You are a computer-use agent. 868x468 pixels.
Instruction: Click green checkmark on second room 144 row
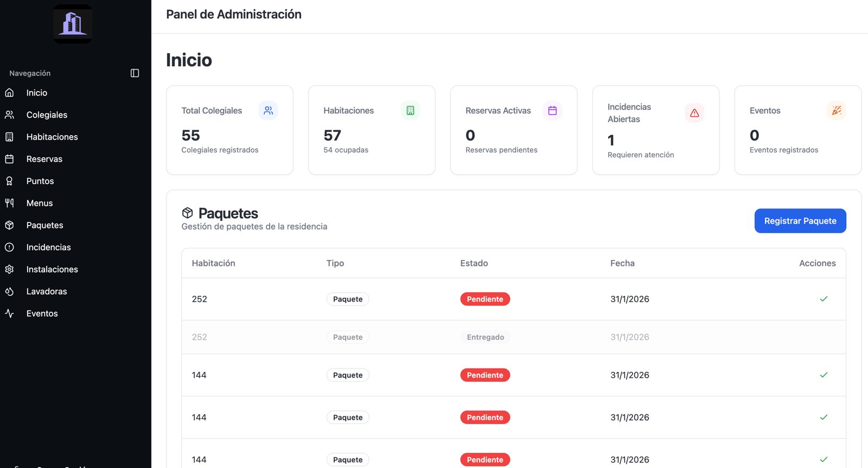coord(824,418)
